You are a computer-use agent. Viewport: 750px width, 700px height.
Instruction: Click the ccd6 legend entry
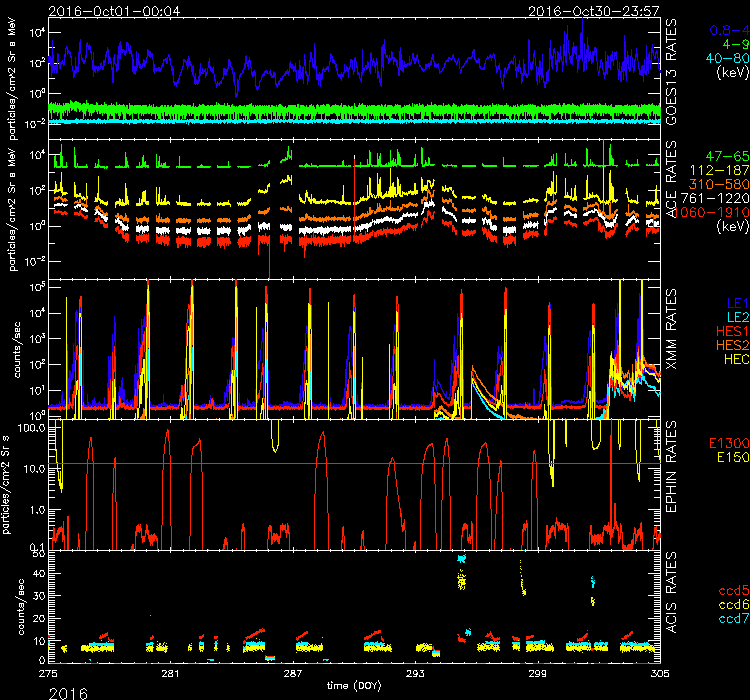click(734, 604)
